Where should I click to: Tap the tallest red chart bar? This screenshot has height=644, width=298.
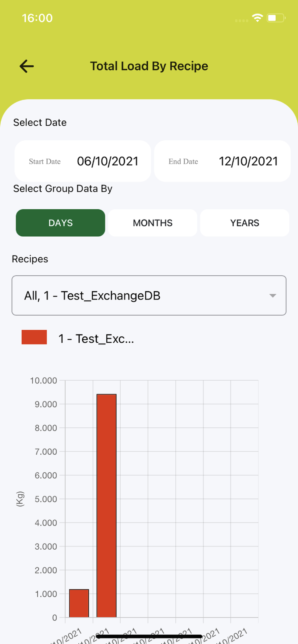pos(106,506)
